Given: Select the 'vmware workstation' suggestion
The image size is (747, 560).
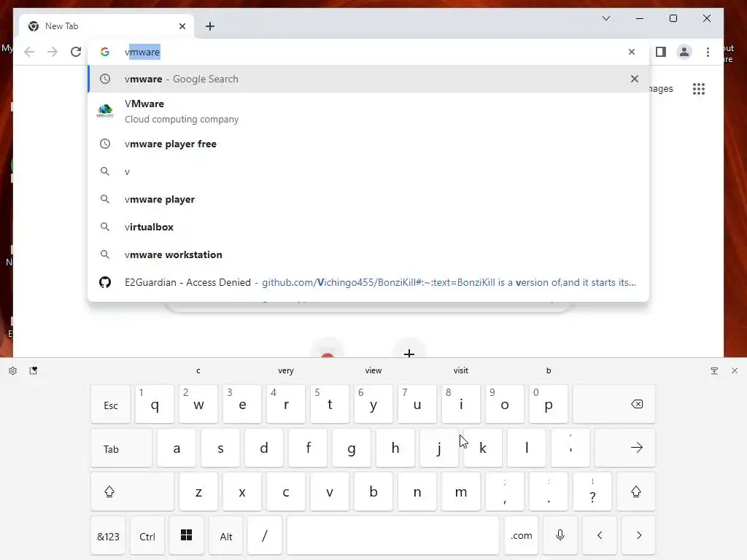Looking at the screenshot, I should coord(368,254).
